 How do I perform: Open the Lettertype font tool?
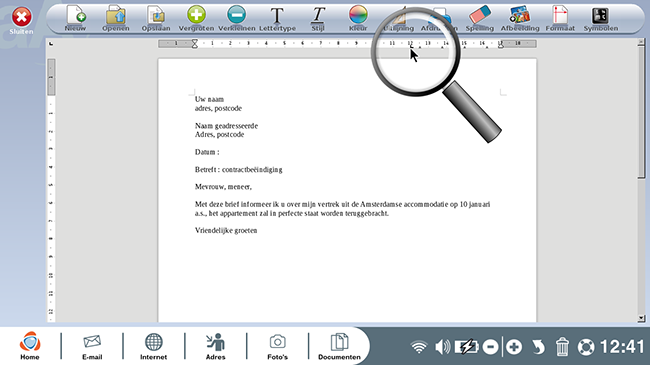277,18
